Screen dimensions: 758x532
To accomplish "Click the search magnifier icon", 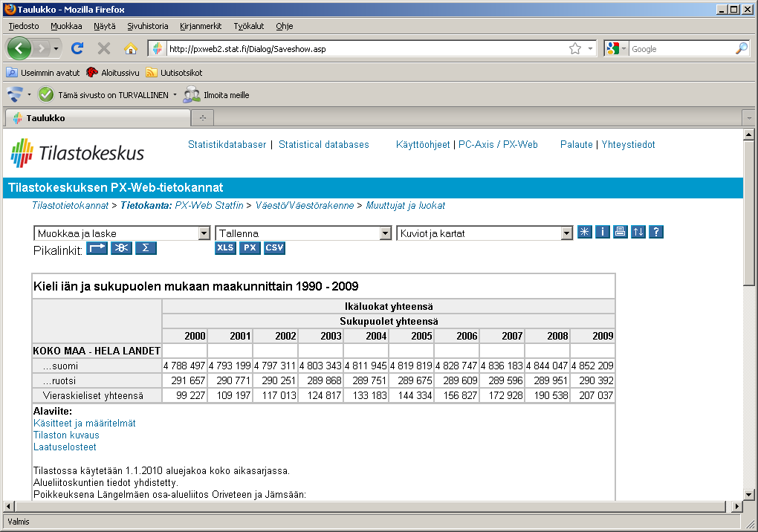I will [x=742, y=48].
